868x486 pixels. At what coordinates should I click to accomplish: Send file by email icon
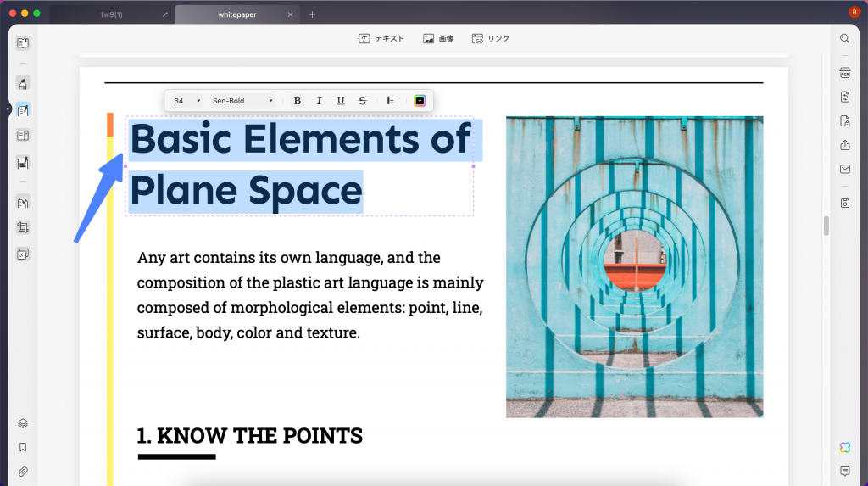844,169
